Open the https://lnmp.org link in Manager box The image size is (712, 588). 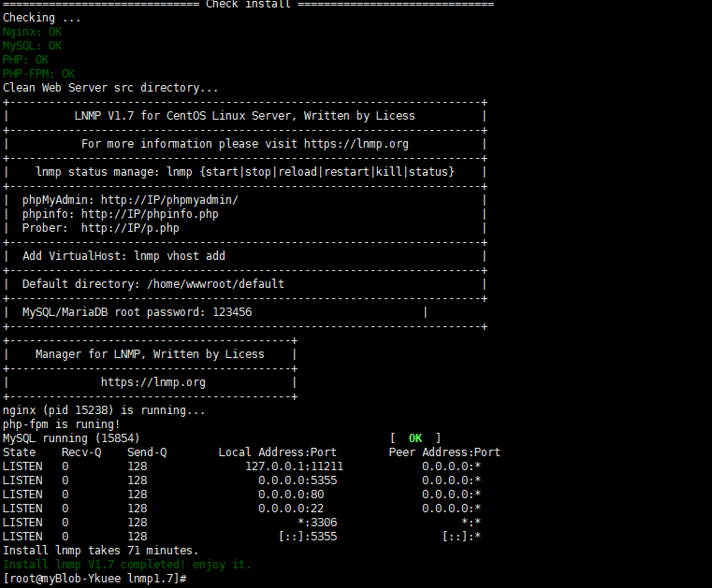[153, 382]
